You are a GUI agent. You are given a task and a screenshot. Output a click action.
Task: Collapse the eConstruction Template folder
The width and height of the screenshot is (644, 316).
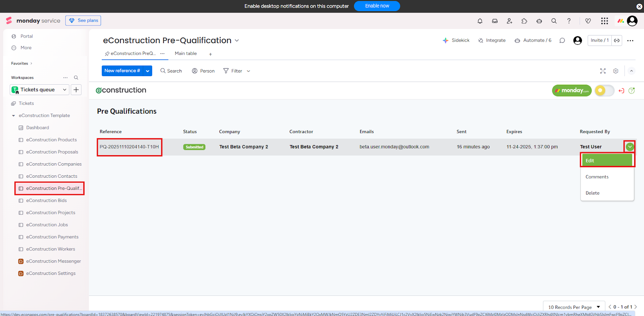[13, 116]
